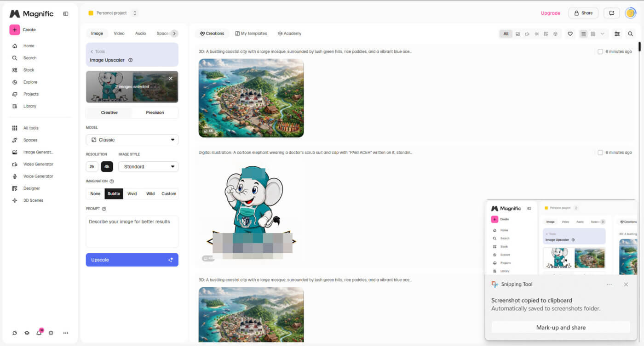Show All tools grid
This screenshot has width=644, height=346.
pos(31,128)
